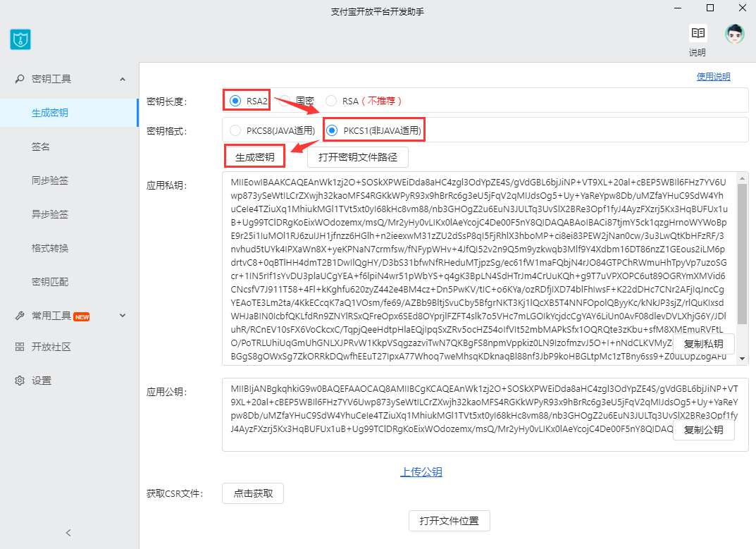Click the 设置 gear icon
756x549 pixels.
coord(20,381)
